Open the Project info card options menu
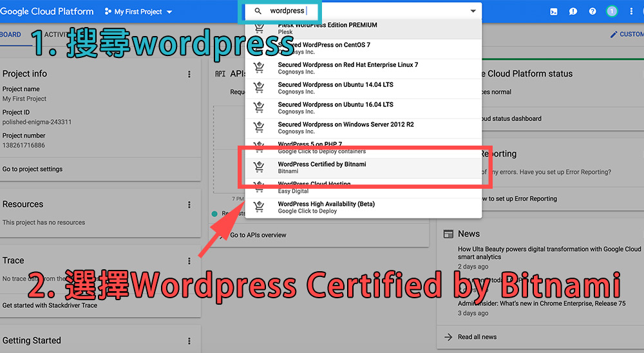Screen dimensions: 644x353 (x=189, y=74)
